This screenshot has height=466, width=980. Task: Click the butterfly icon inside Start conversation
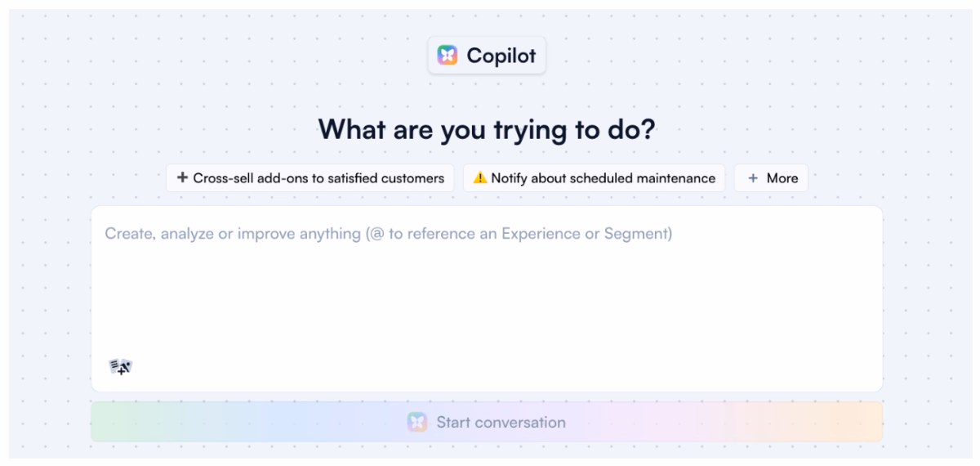point(417,423)
